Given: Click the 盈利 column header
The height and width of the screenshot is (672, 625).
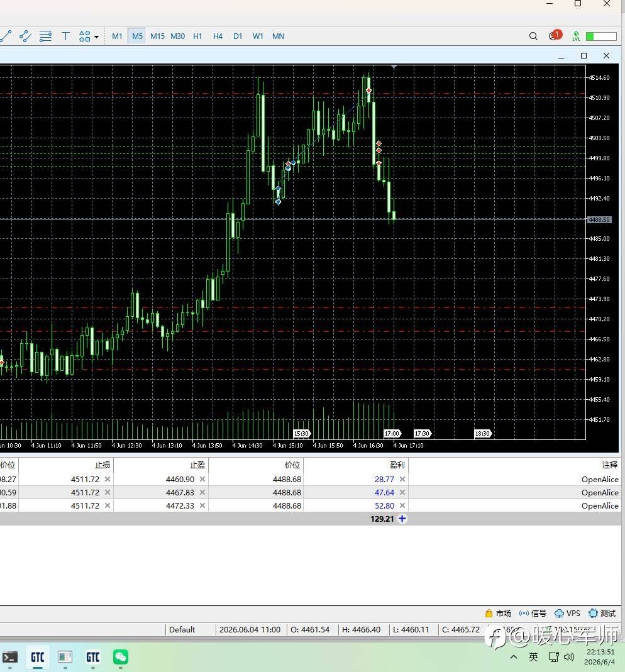Looking at the screenshot, I should [397, 465].
